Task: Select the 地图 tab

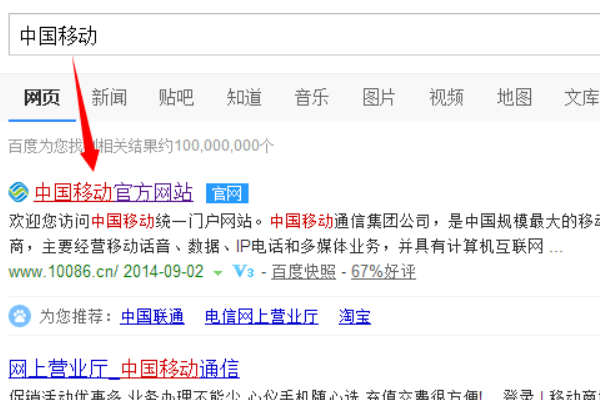Action: click(514, 97)
